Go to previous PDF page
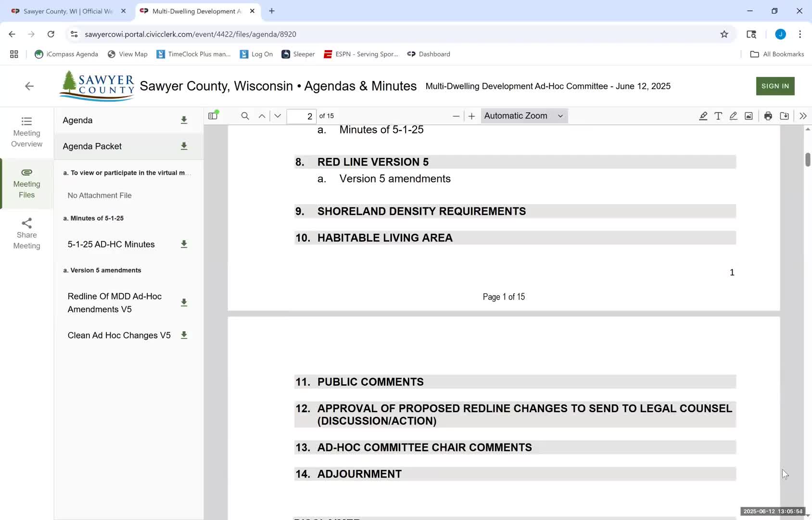The width and height of the screenshot is (812, 520). pos(262,116)
